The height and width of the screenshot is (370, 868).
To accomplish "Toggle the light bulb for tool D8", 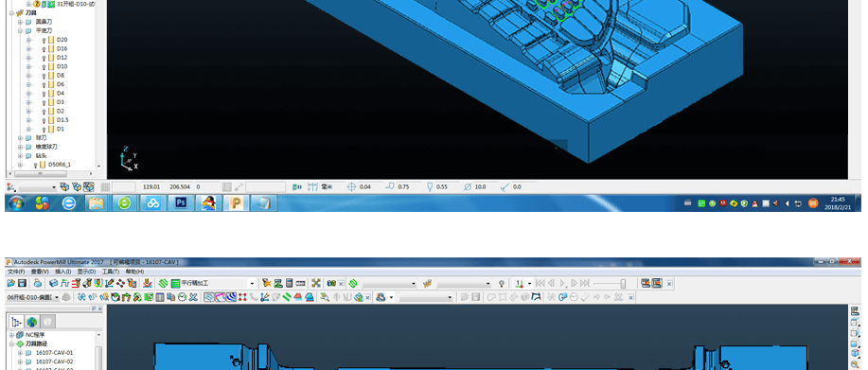I will [44, 75].
